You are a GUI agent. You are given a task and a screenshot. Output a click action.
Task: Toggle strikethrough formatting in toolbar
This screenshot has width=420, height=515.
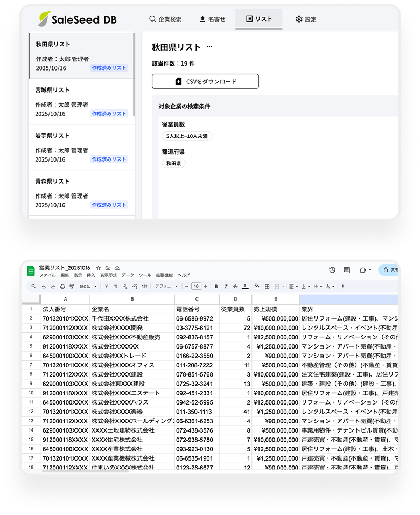coord(235,287)
